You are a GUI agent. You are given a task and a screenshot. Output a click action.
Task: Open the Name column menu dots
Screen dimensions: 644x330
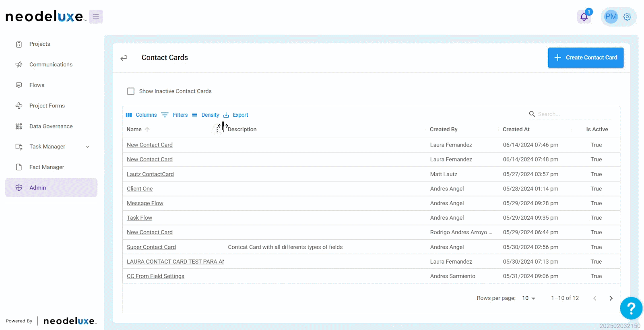(x=217, y=130)
